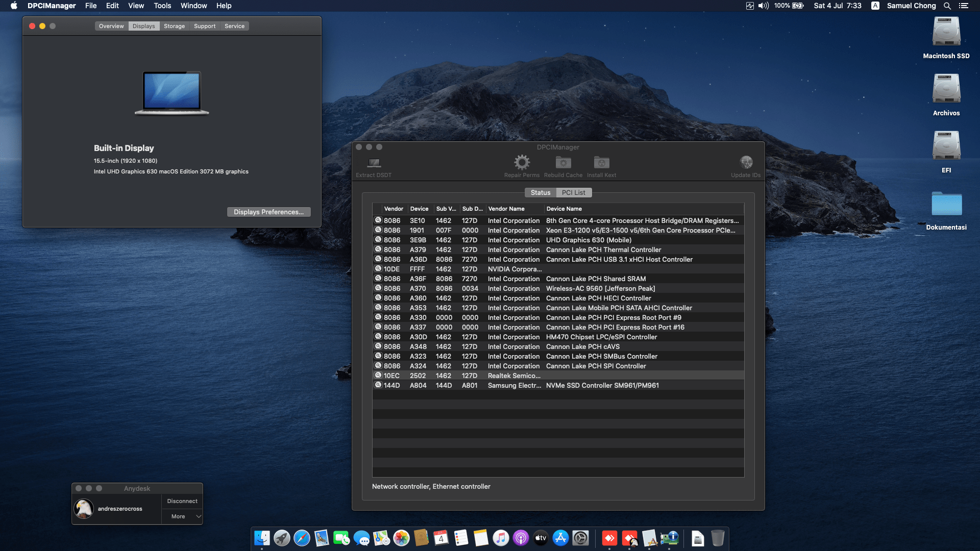Open Mail from the dock
Image resolution: width=980 pixels, height=551 pixels.
tap(322, 538)
